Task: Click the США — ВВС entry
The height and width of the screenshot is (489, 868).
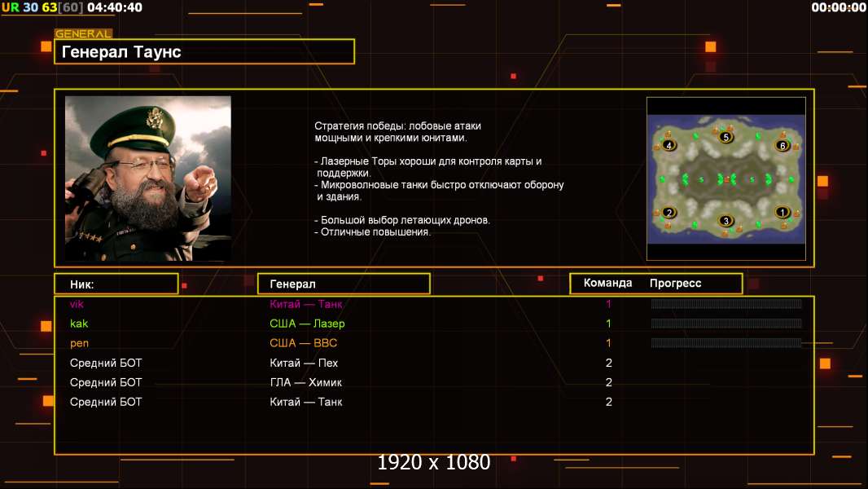Action: 304,343
